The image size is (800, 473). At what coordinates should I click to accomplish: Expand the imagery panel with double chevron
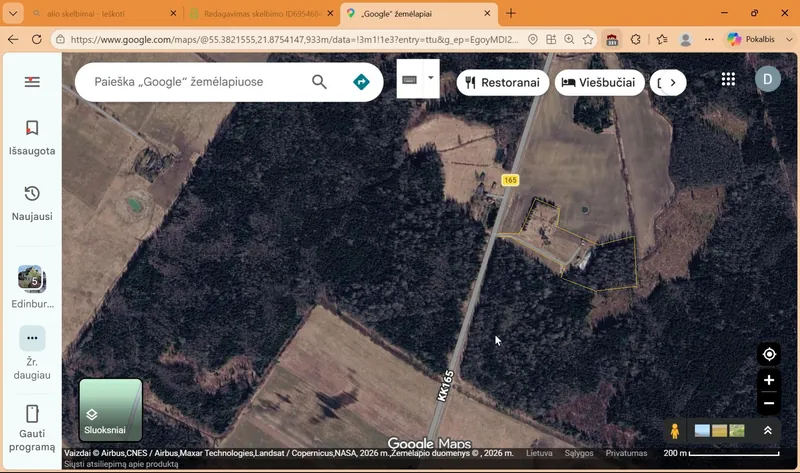[x=767, y=431]
